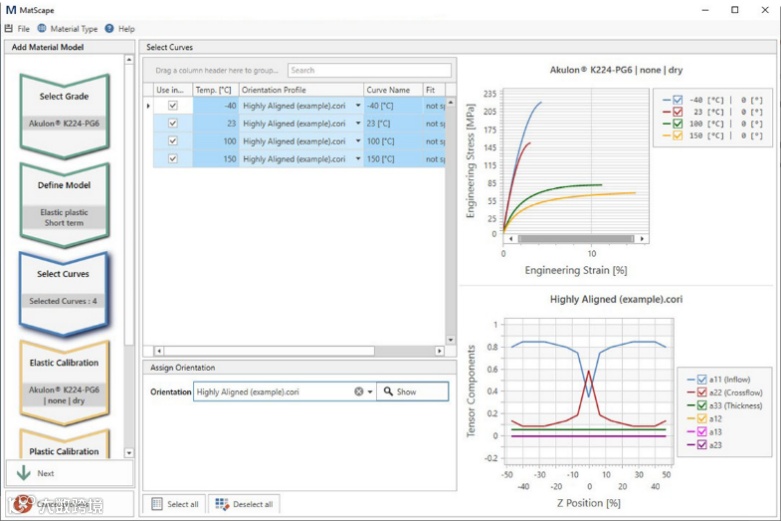Open the Material Type menu
This screenshot has width=781, height=521.
pos(74,29)
